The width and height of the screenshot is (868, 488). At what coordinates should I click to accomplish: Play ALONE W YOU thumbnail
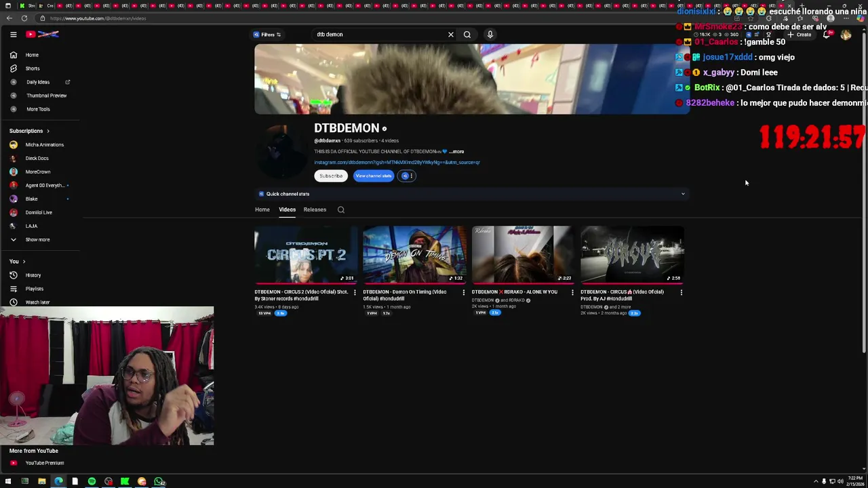[x=524, y=255]
